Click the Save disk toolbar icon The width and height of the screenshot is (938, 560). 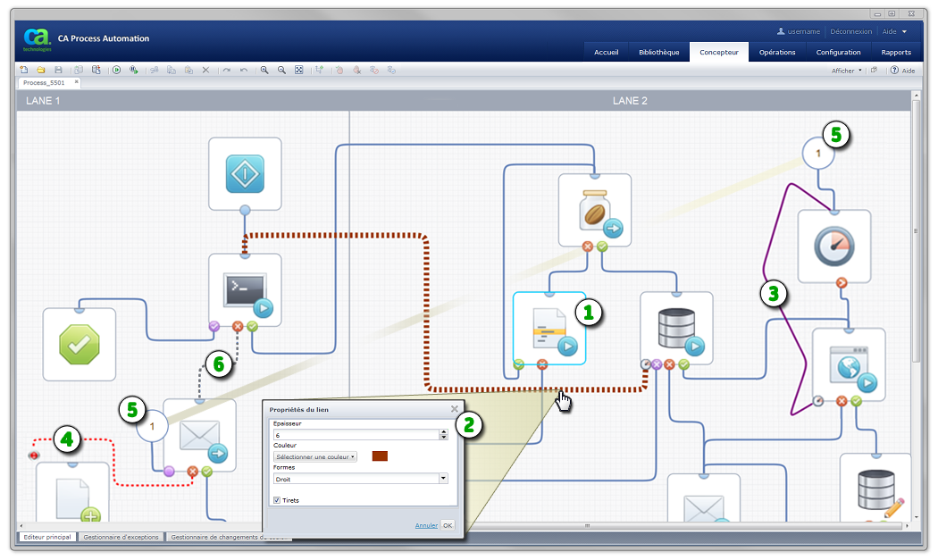58,70
